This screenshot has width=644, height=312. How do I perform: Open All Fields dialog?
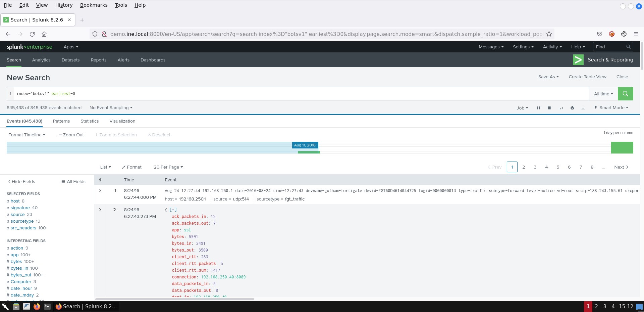point(73,181)
